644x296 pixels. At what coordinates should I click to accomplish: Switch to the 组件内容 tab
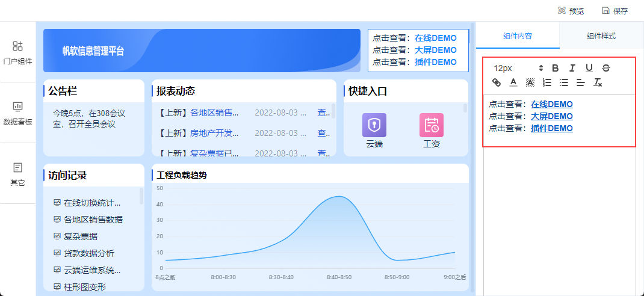point(518,35)
